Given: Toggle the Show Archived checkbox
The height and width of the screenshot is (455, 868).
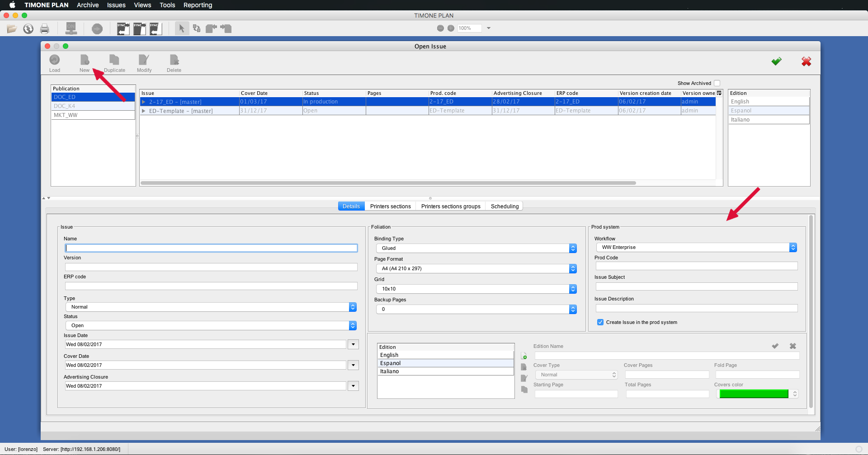Looking at the screenshot, I should click(717, 83).
